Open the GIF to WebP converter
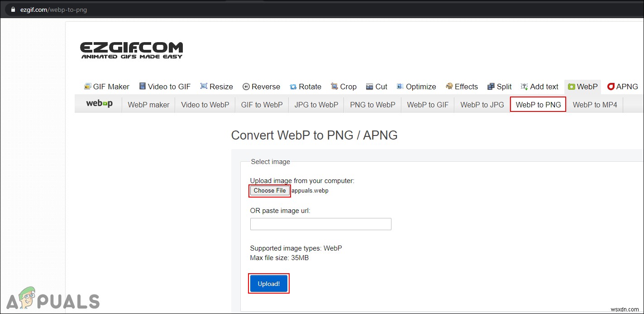This screenshot has width=644, height=314. click(x=262, y=104)
